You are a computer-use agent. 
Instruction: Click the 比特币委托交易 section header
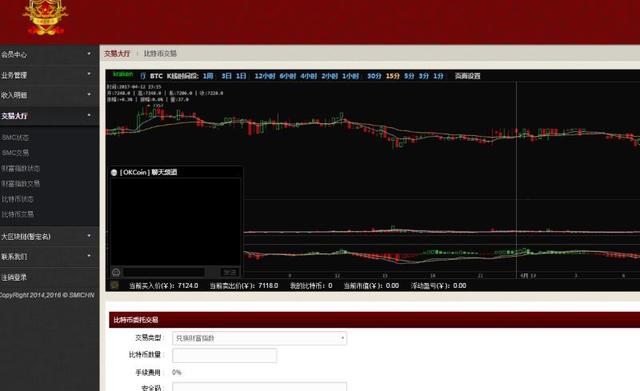coord(374,320)
